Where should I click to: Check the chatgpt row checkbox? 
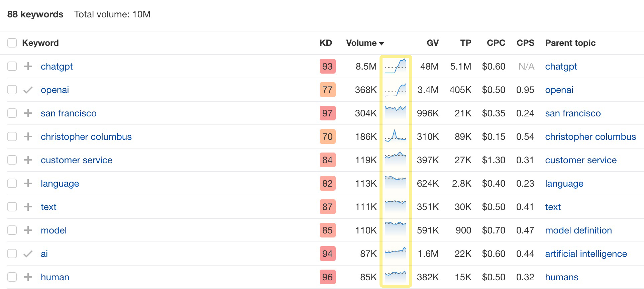pyautogui.click(x=12, y=66)
